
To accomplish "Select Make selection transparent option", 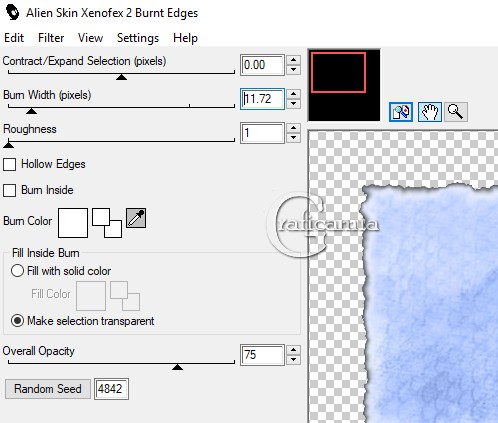I will [17, 321].
